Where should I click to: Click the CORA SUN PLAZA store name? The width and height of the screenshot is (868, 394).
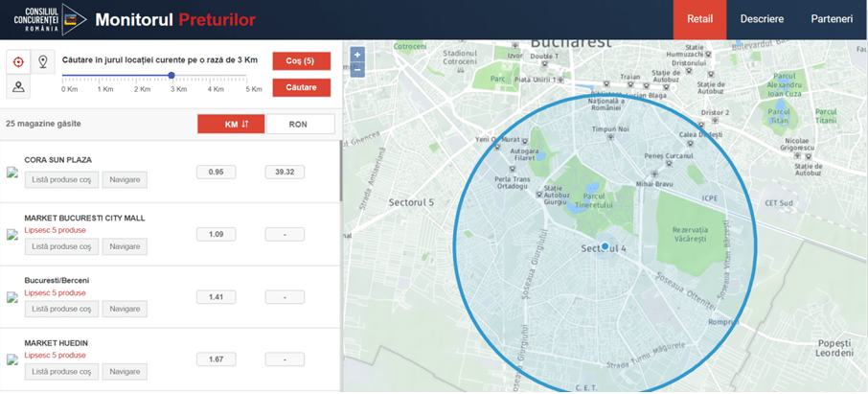pos(58,160)
